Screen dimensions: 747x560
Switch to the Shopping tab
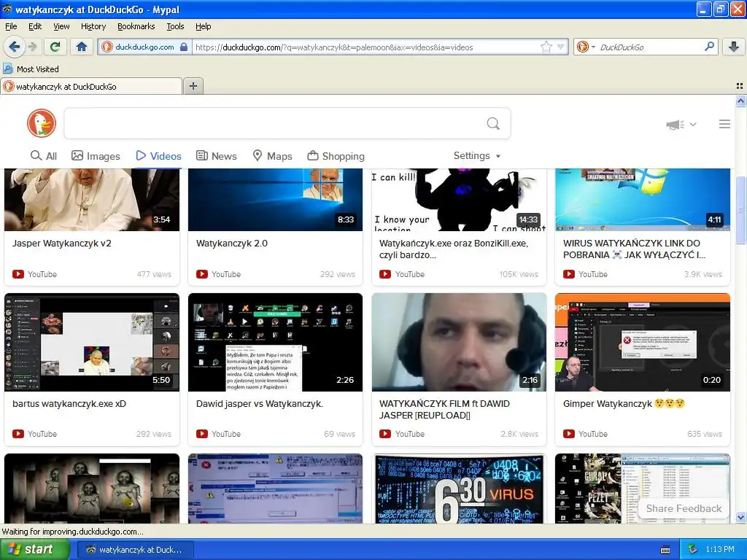(336, 156)
